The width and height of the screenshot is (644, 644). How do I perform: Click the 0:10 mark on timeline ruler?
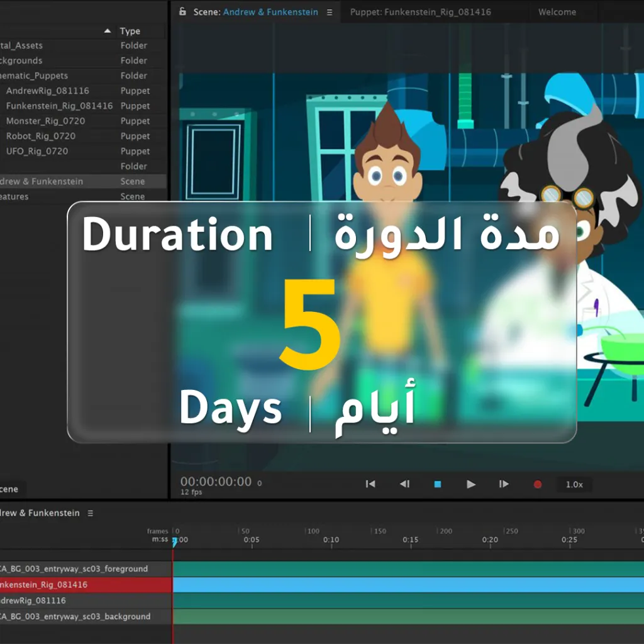pyautogui.click(x=331, y=540)
